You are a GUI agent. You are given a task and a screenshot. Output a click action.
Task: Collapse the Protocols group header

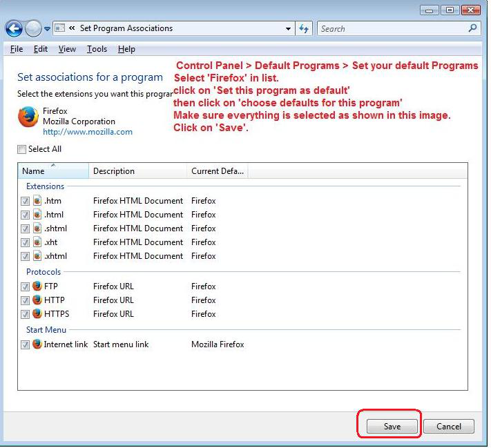tap(44, 272)
